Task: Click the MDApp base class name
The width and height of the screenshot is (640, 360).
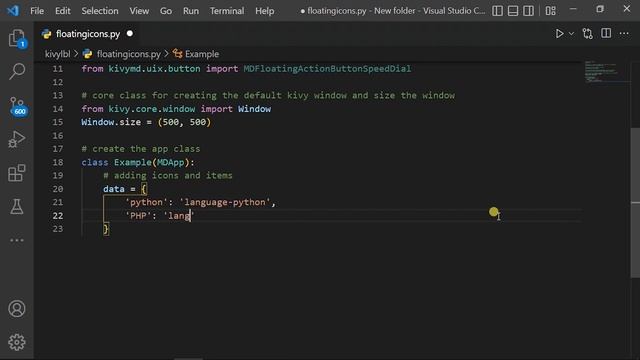Action: 171,162
